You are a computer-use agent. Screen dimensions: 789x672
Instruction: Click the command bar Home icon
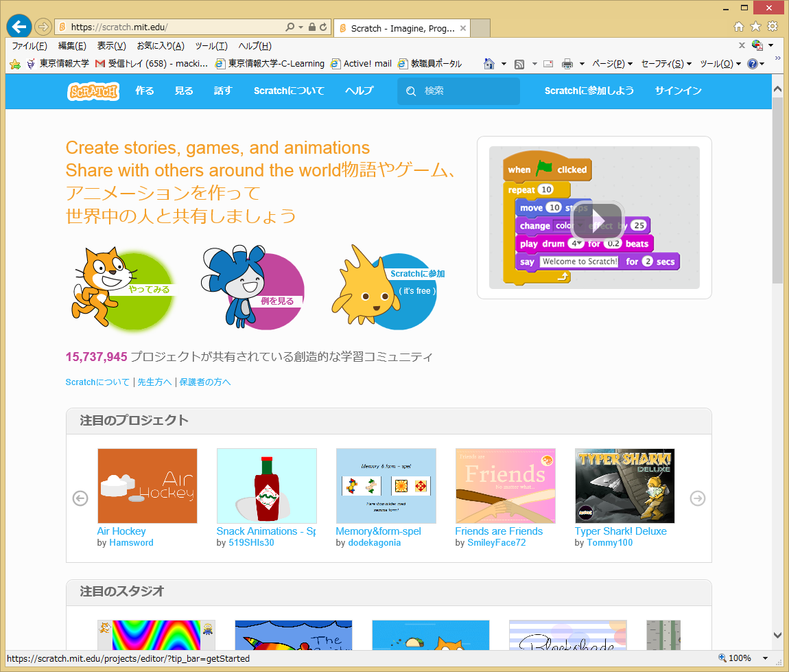pyautogui.click(x=489, y=64)
